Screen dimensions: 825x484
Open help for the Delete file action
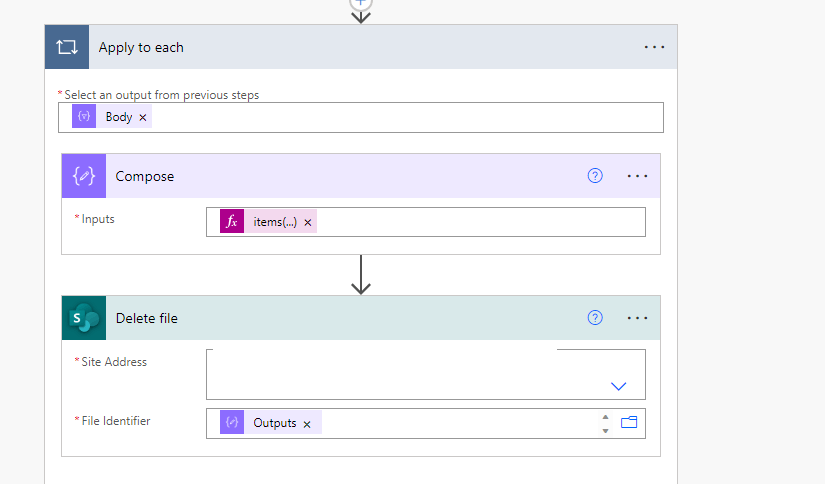595,318
